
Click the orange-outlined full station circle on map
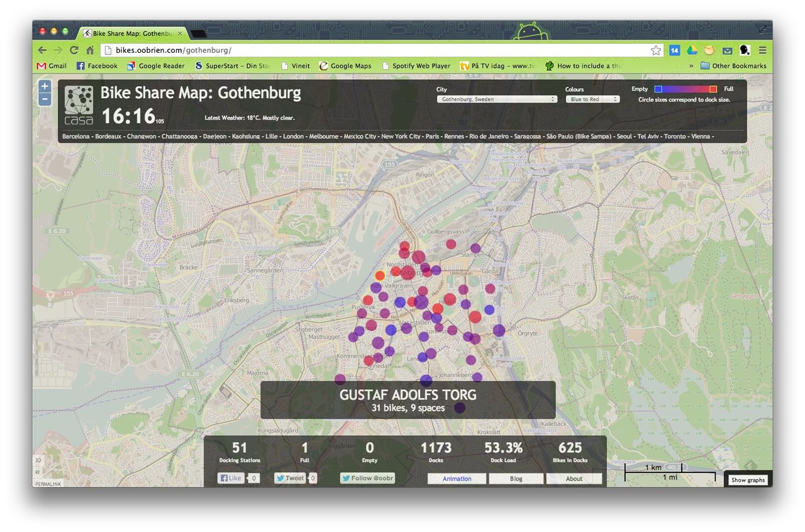380,275
